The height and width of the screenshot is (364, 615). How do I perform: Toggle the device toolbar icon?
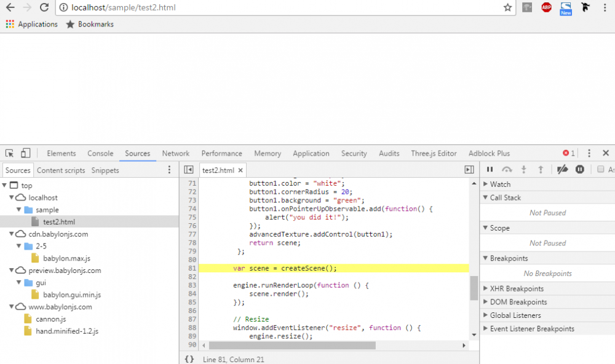coord(25,153)
